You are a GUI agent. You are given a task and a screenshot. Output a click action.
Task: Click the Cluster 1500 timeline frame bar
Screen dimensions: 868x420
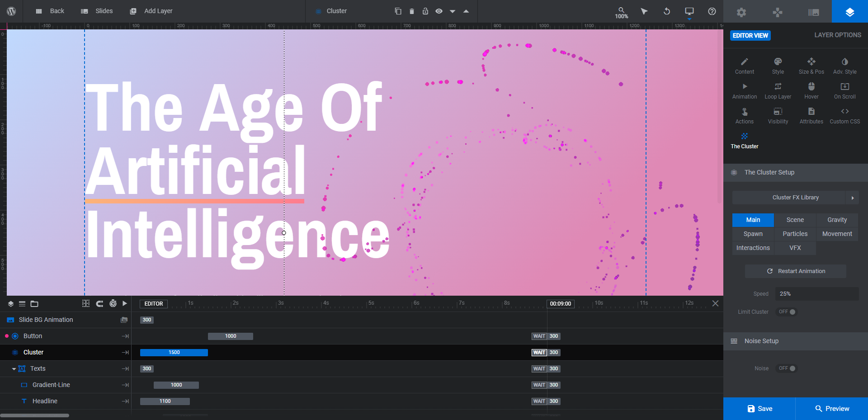[174, 353]
